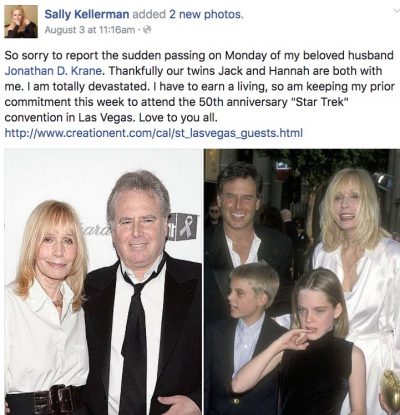400x415 pixels.
Task: Click the black belt buckle in left photo
Action: coord(50,400)
